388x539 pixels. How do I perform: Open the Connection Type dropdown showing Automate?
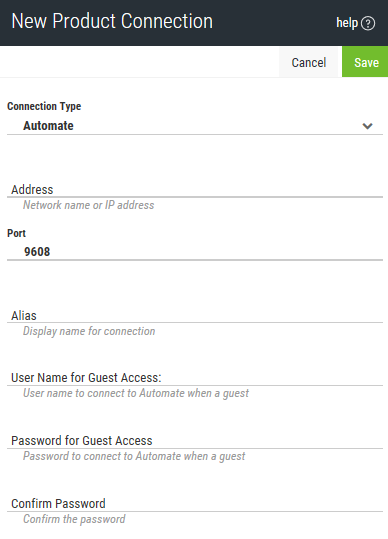click(195, 126)
